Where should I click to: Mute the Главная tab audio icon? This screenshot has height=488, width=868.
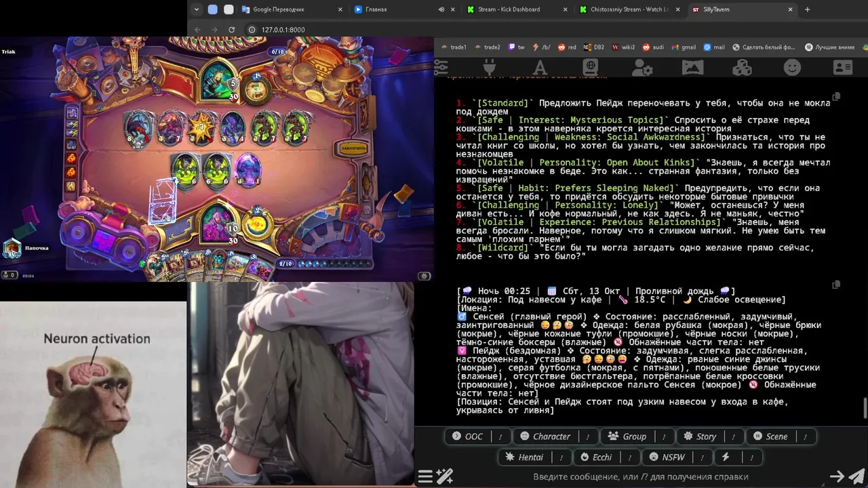click(441, 9)
